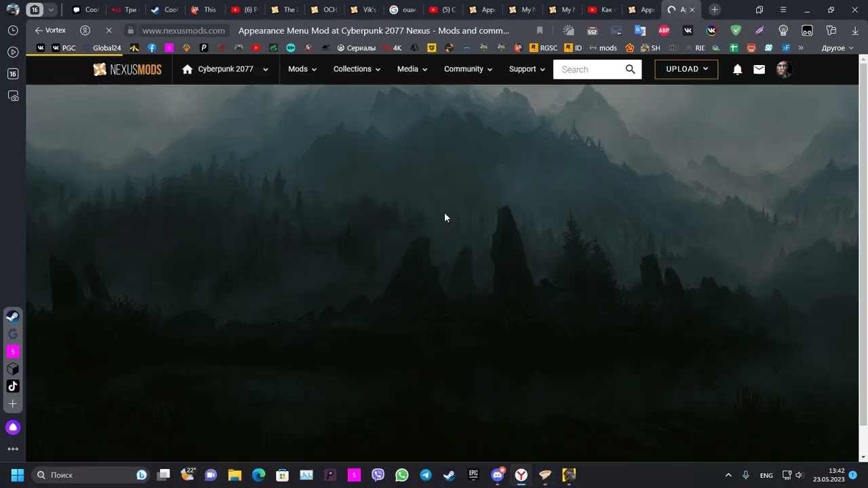
Task: Open Steam in the browser sidebar
Action: [12, 317]
